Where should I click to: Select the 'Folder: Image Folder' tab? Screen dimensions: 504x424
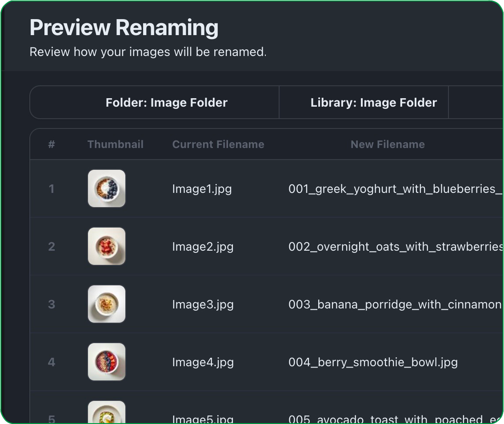pyautogui.click(x=155, y=103)
